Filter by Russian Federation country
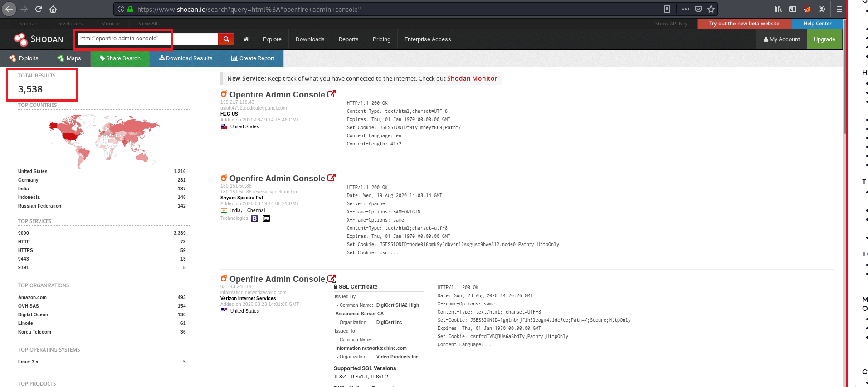This screenshot has height=387, width=868. 39,206
